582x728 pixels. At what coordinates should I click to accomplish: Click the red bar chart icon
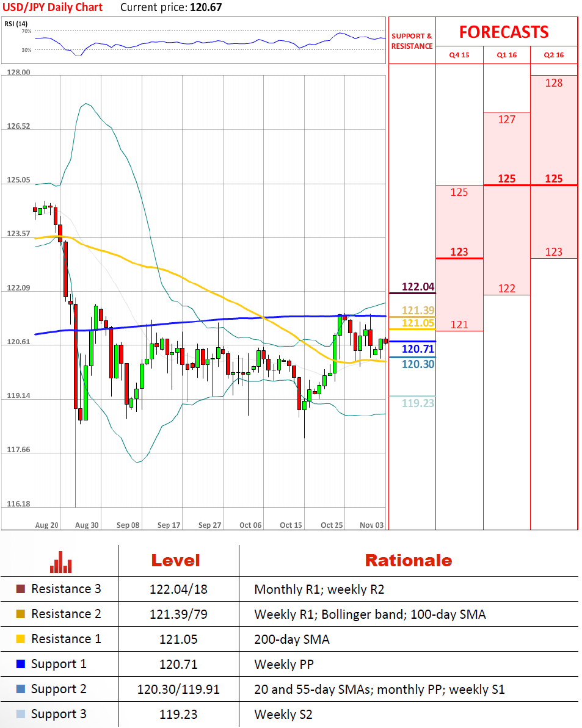61,562
